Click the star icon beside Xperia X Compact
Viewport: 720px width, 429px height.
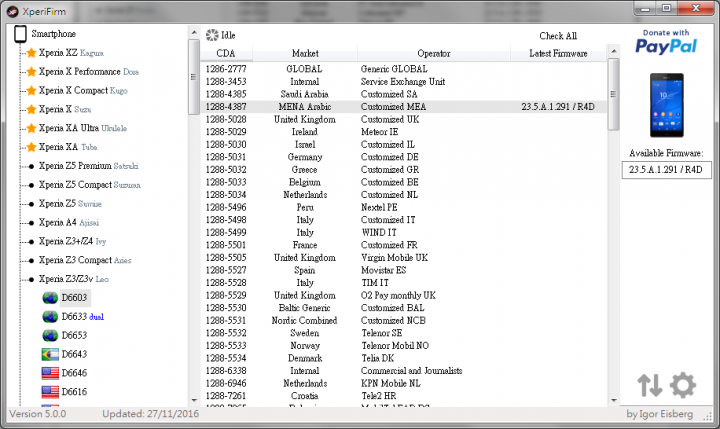coord(31,90)
